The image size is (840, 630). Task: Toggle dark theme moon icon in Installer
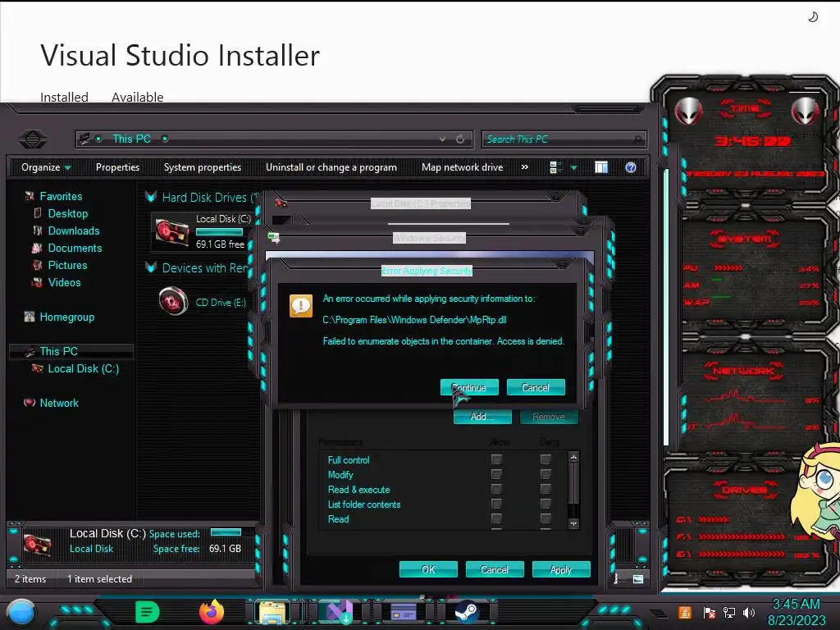coord(813,17)
